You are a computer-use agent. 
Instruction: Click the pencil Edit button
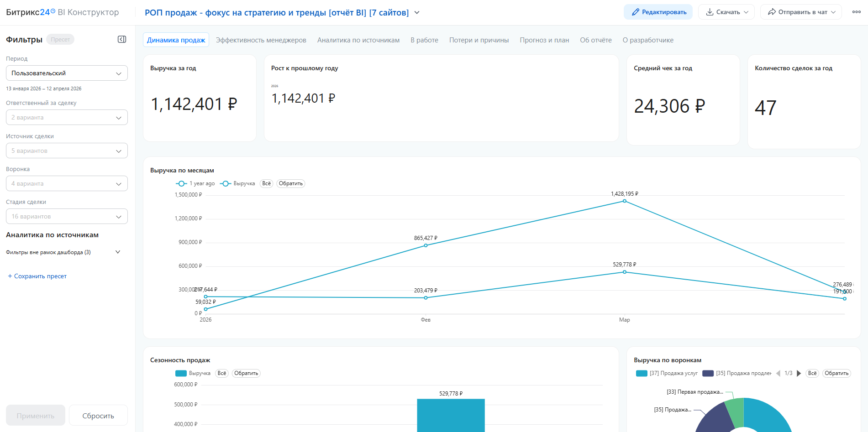[x=658, y=12]
